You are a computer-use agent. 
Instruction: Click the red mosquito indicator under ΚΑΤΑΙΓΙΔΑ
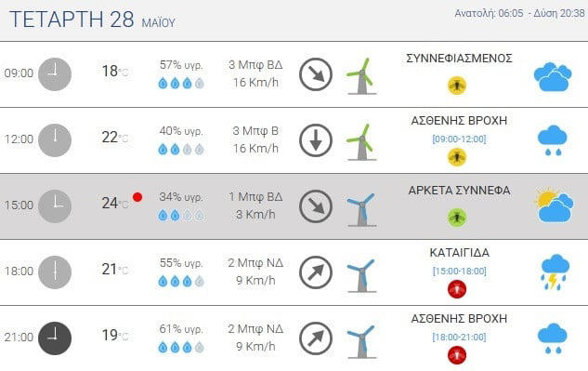(457, 289)
